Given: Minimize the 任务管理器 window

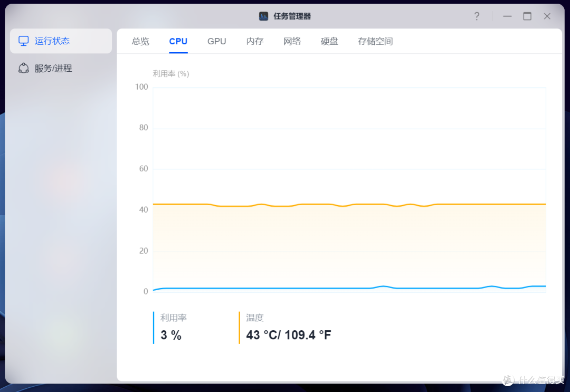Looking at the screenshot, I should [x=507, y=16].
